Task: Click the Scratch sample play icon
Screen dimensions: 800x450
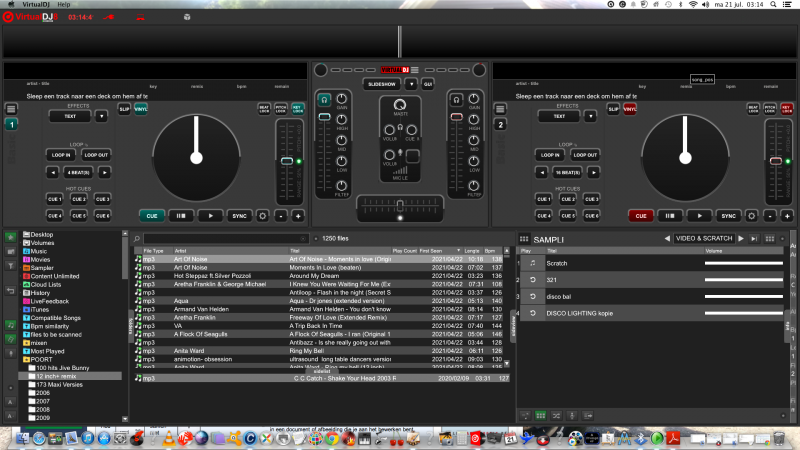Action: [533, 263]
